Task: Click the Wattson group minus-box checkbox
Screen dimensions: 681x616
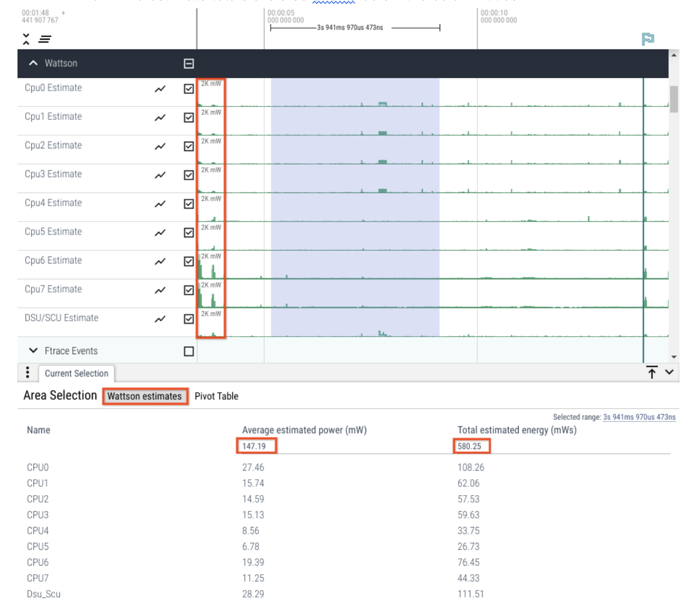Action: coord(189,64)
